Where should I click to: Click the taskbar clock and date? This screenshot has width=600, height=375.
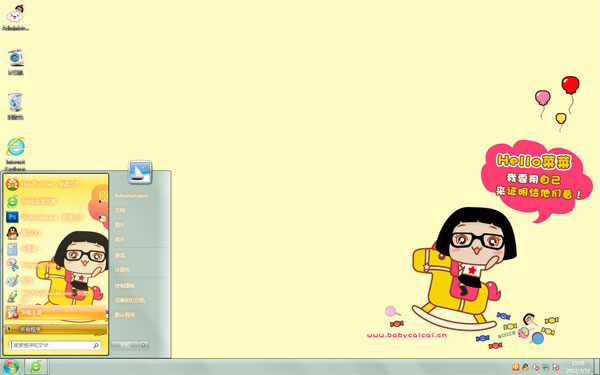pos(578,367)
